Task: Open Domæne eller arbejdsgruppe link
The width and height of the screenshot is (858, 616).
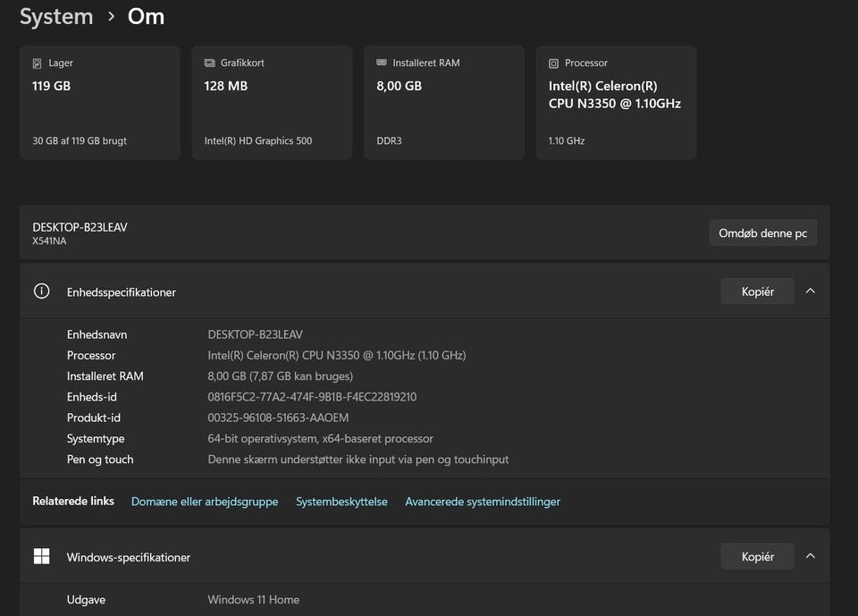Action: point(205,502)
